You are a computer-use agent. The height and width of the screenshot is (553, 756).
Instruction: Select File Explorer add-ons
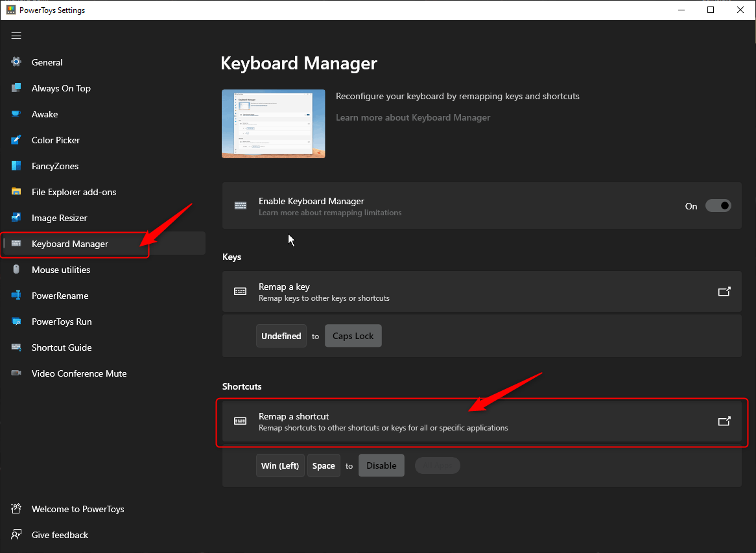coord(102,192)
